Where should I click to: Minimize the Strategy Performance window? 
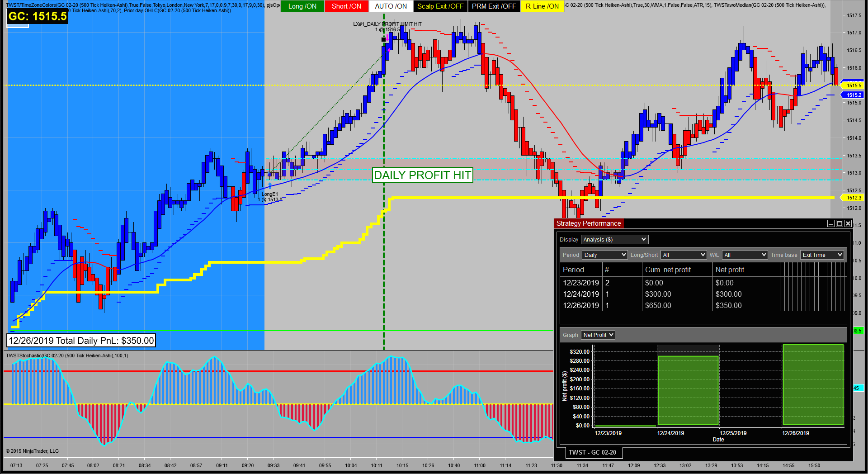(x=831, y=223)
